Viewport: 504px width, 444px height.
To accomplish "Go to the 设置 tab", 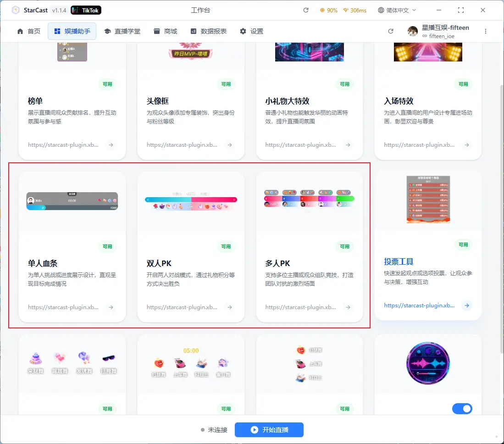I will click(x=251, y=31).
